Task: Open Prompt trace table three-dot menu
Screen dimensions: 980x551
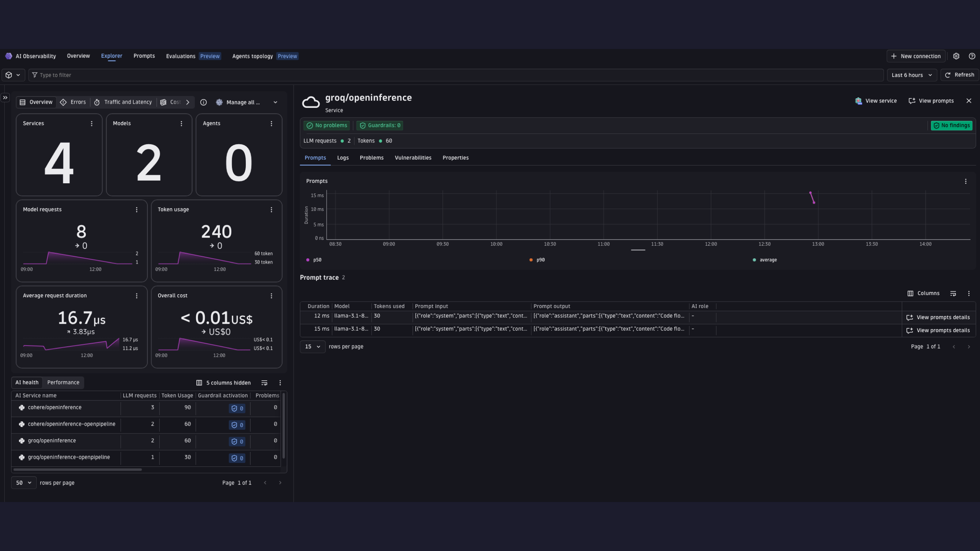Action: pyautogui.click(x=969, y=293)
